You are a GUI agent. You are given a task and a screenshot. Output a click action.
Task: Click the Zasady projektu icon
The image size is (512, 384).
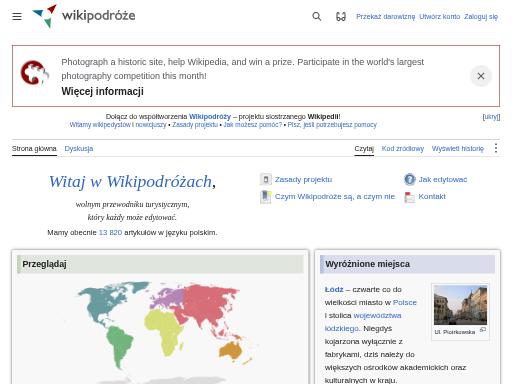(266, 179)
